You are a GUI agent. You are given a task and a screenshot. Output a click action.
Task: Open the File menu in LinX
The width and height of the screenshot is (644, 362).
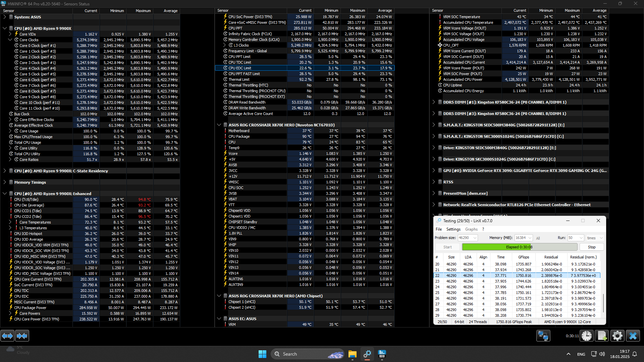tap(438, 229)
